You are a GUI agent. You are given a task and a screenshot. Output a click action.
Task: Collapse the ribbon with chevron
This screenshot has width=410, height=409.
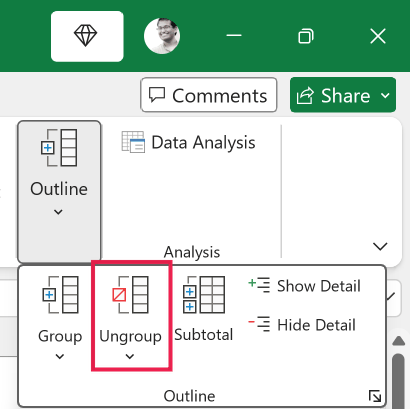pyautogui.click(x=380, y=246)
